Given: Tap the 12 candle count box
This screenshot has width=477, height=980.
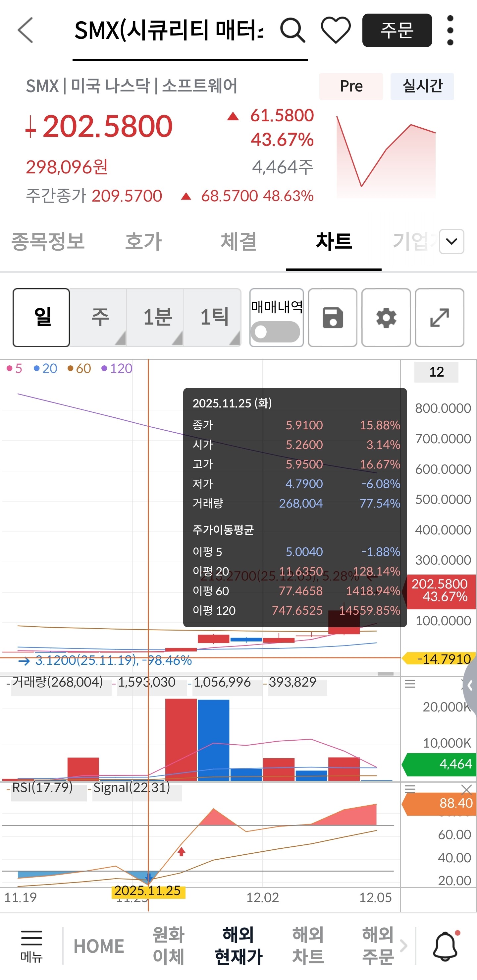Looking at the screenshot, I should tap(436, 372).
